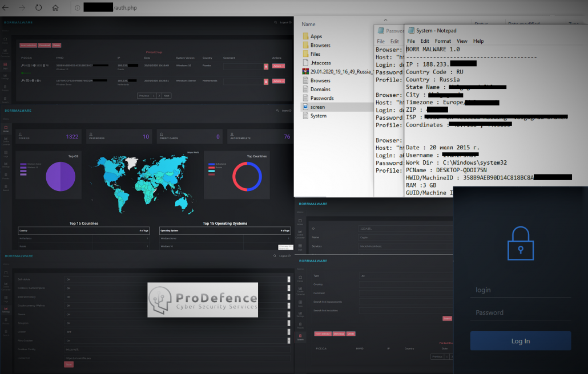This screenshot has height=374, width=588.
Task: Open the Format menu in Notepad
Action: click(x=443, y=41)
